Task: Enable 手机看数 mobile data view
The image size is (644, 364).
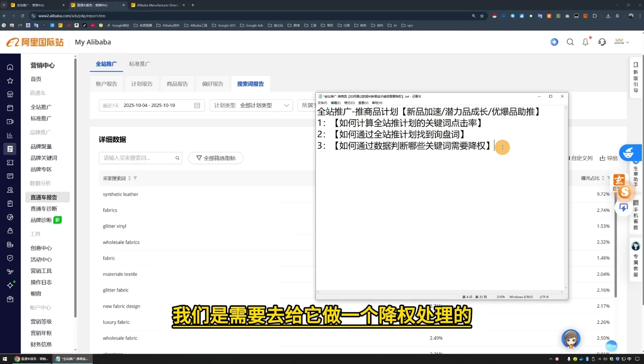Action: tap(636, 216)
